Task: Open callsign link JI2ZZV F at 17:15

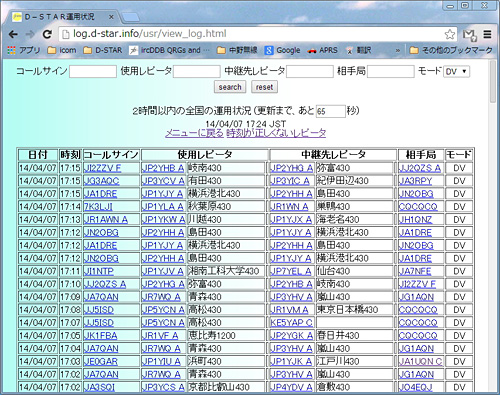Action: tap(102, 168)
